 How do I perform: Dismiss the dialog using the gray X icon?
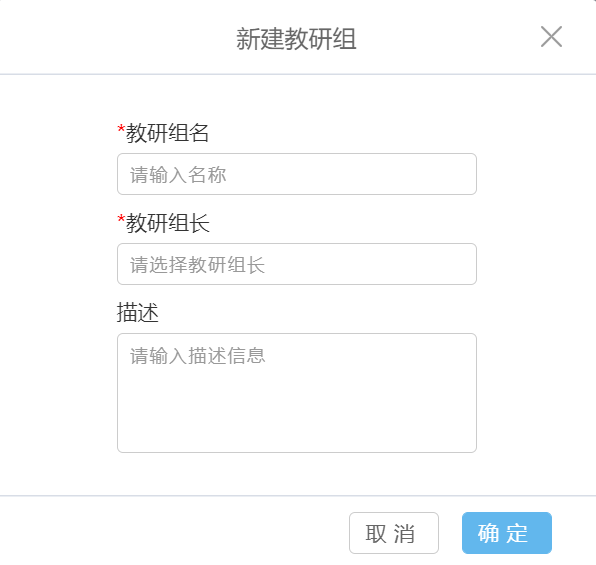point(551,37)
